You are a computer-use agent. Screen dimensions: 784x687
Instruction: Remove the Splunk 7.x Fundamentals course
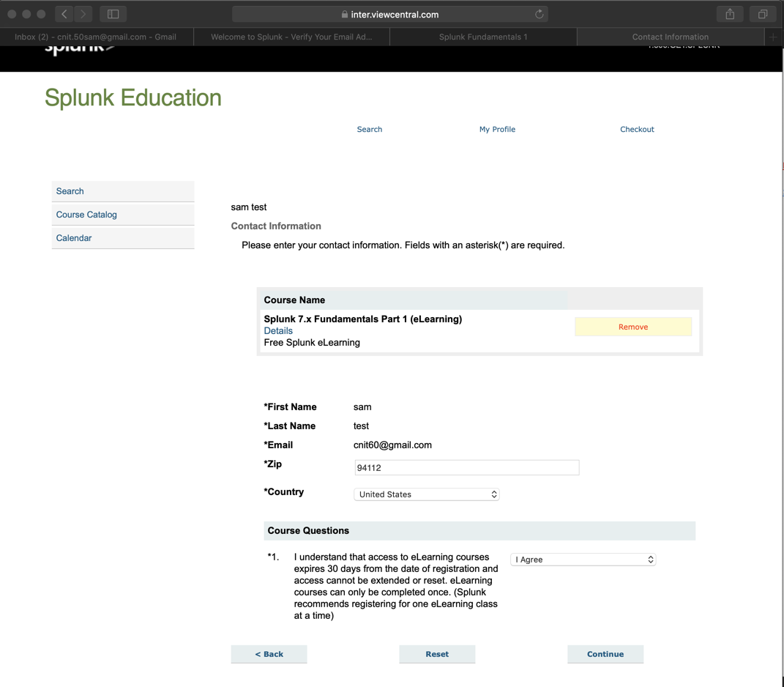(633, 327)
